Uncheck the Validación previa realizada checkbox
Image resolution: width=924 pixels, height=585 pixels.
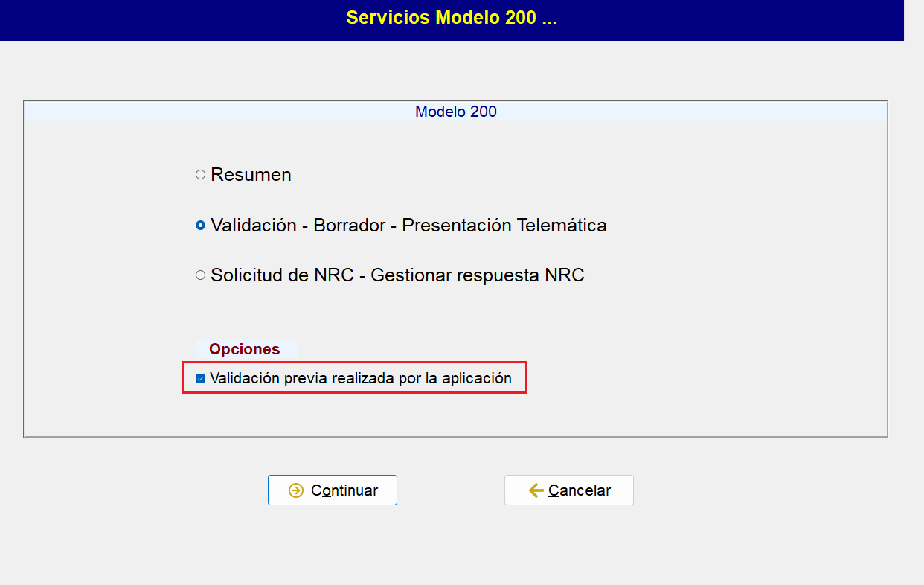tap(200, 378)
